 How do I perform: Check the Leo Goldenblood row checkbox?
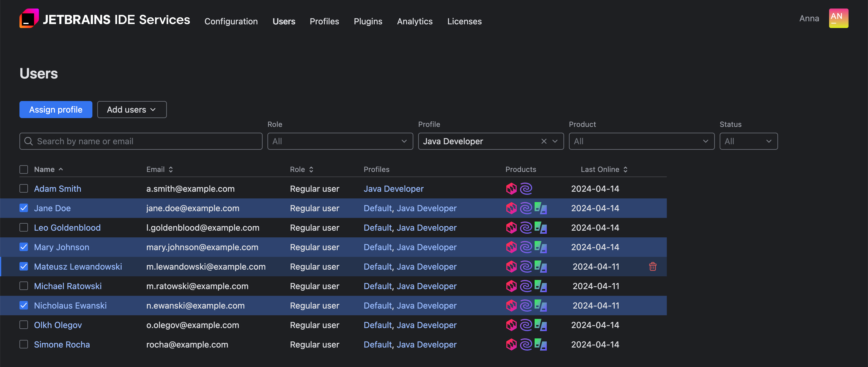[x=24, y=227]
